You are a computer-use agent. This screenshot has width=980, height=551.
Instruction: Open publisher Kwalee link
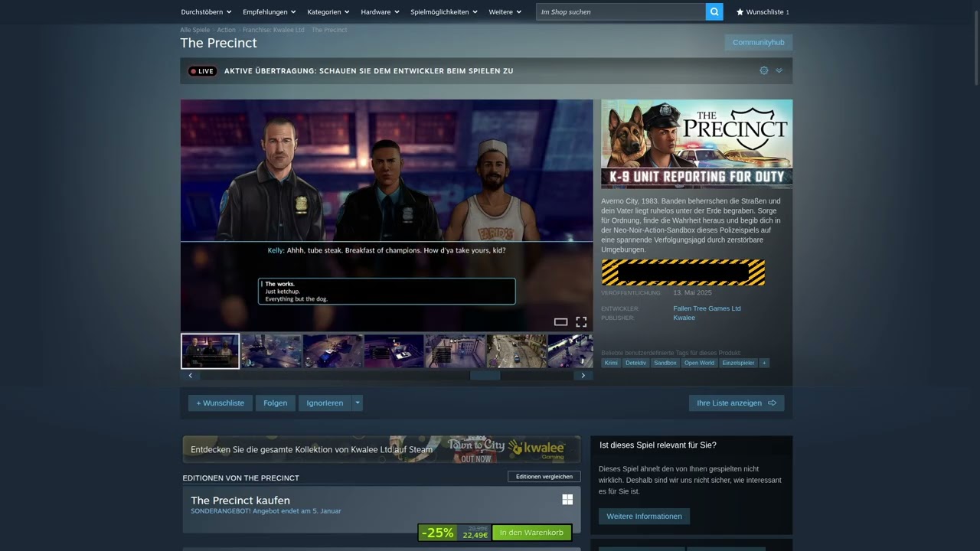pos(684,318)
